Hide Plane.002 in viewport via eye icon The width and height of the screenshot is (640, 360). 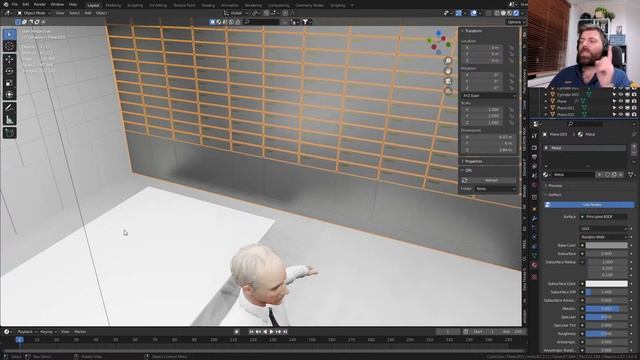[621, 115]
